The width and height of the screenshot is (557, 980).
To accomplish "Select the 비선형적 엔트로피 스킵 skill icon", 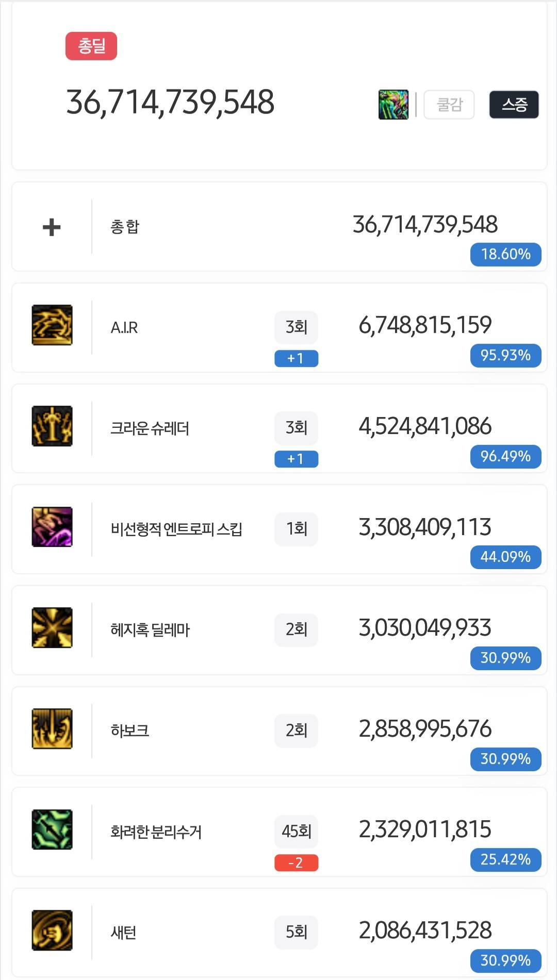I will tap(52, 527).
